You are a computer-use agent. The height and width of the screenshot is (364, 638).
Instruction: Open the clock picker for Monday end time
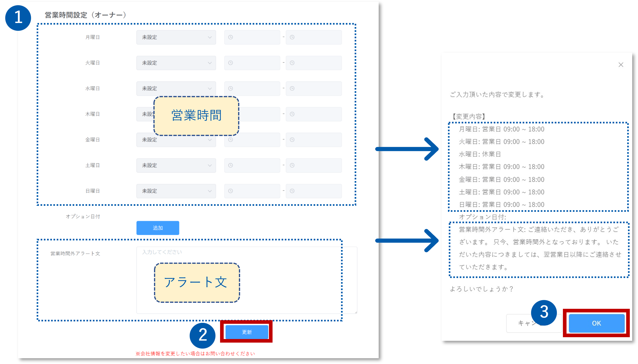[292, 37]
